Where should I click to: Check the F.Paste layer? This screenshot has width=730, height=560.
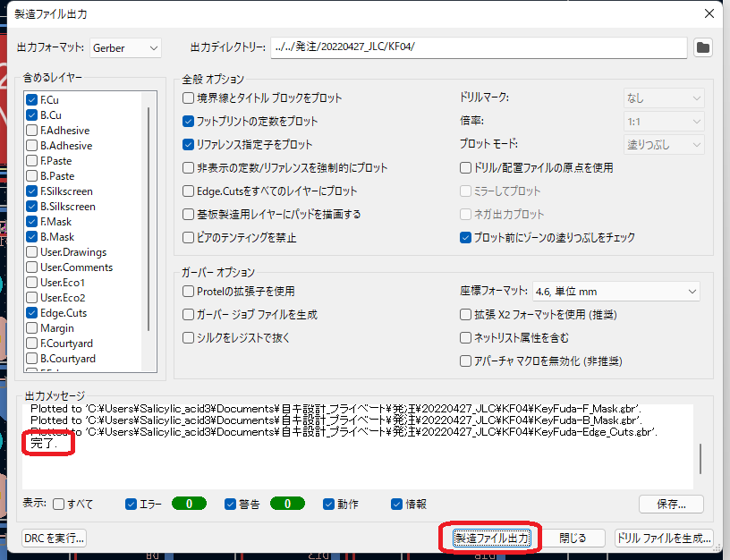tap(31, 161)
